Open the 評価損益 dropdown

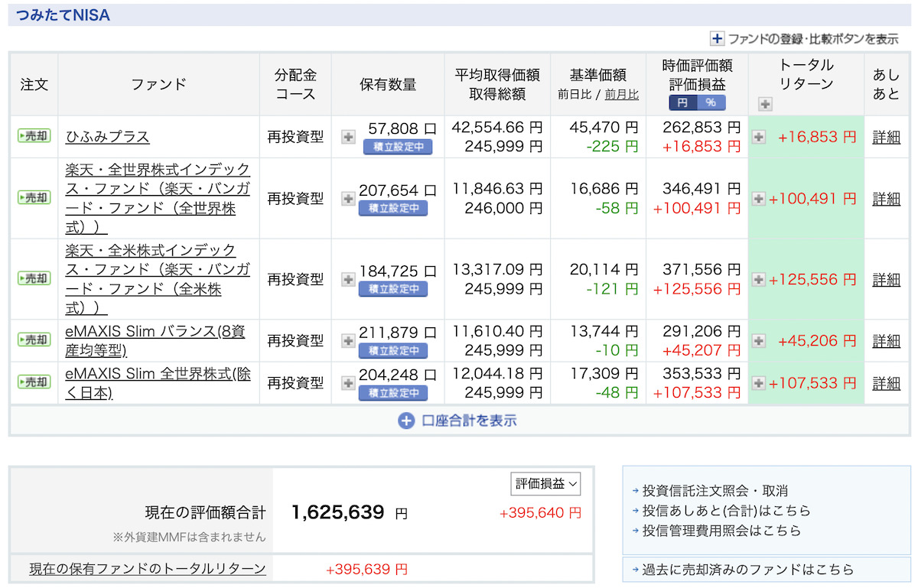coord(546,483)
